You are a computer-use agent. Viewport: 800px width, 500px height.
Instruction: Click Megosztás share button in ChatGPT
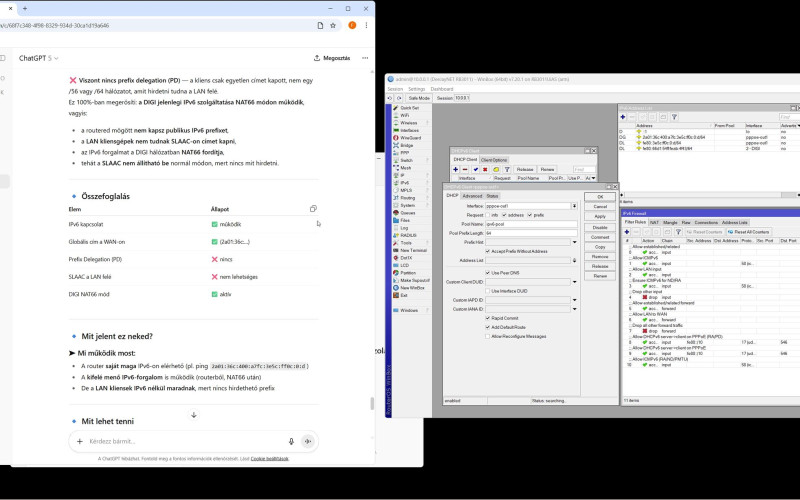coord(332,58)
